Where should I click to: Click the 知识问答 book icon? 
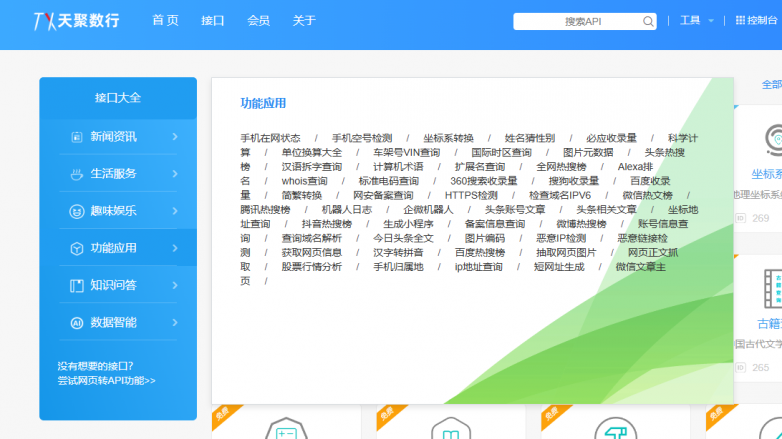77,285
